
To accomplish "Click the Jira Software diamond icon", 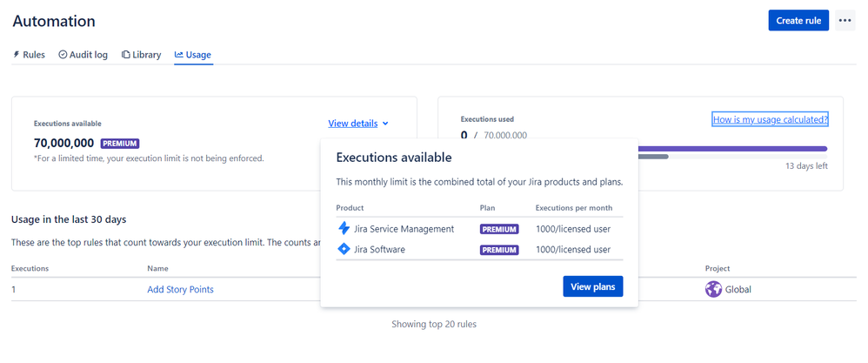I will [344, 250].
